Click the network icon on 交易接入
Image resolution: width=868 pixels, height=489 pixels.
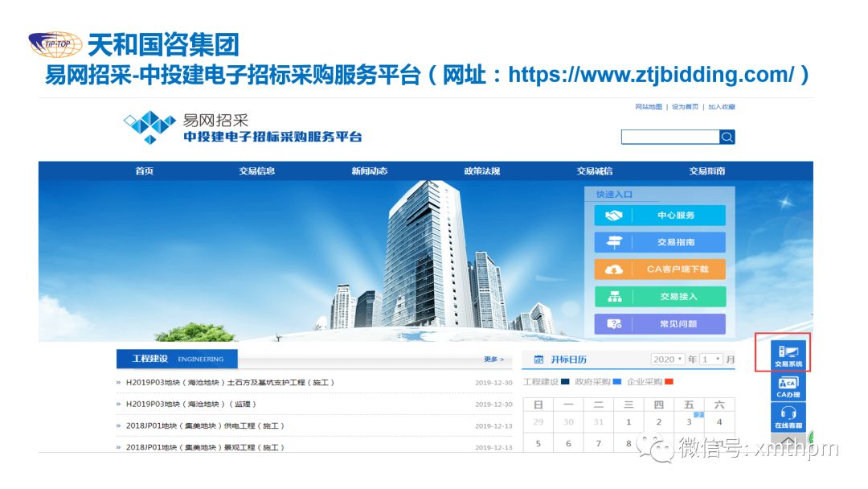[x=615, y=296]
